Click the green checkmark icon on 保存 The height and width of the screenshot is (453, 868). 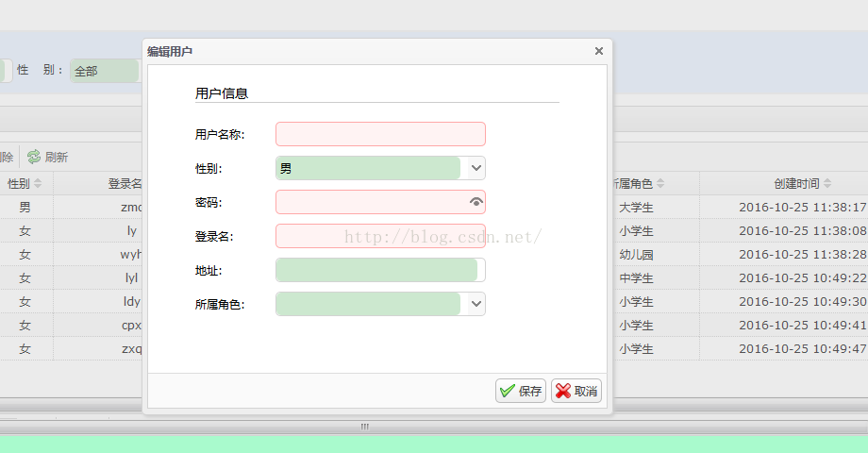507,391
